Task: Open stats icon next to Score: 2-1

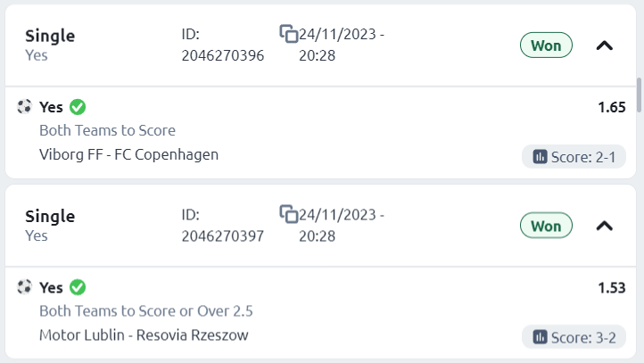Action: 541,156
